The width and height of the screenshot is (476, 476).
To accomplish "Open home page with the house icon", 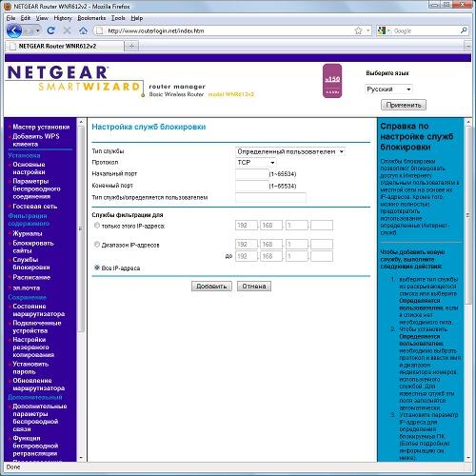I will pos(83,30).
